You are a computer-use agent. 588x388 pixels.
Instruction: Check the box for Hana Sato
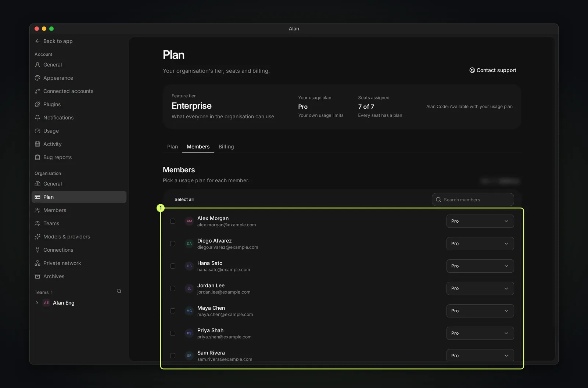[173, 266]
